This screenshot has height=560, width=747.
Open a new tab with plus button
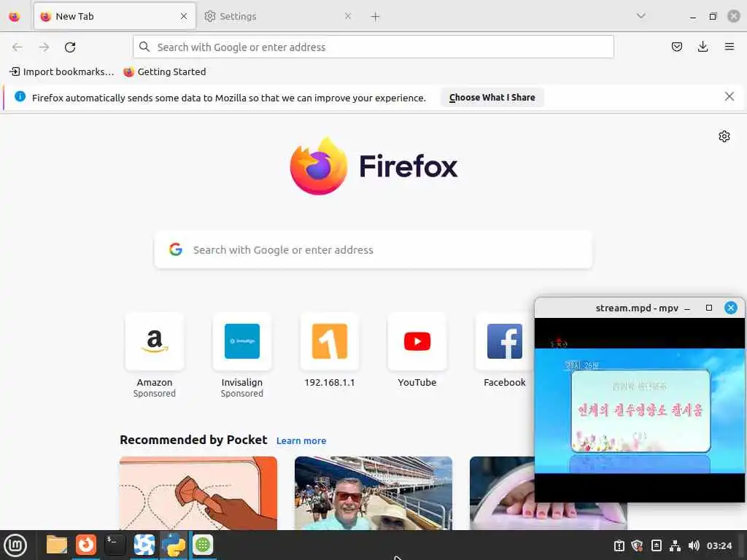click(376, 17)
